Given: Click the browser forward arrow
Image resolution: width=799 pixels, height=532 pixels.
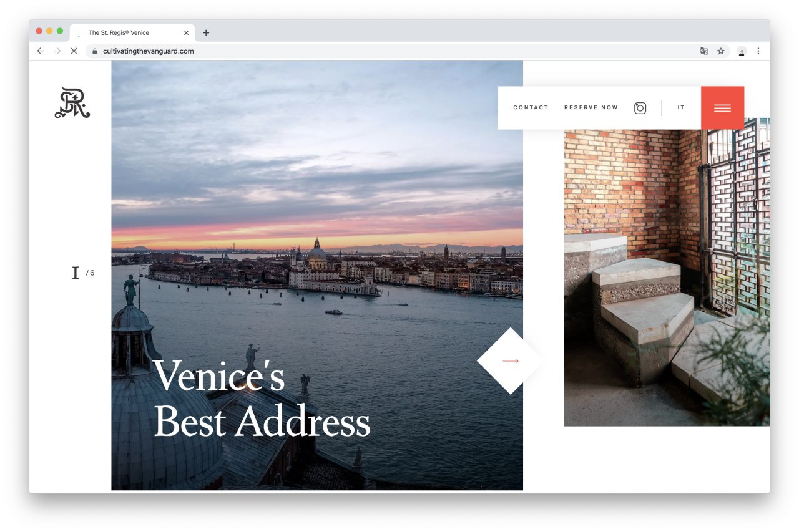Looking at the screenshot, I should coord(57,51).
